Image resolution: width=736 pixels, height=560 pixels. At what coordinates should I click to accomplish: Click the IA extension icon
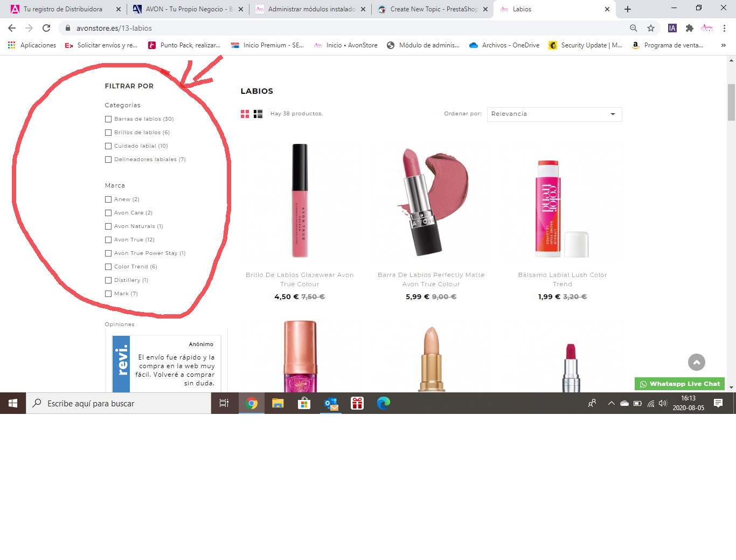click(672, 28)
